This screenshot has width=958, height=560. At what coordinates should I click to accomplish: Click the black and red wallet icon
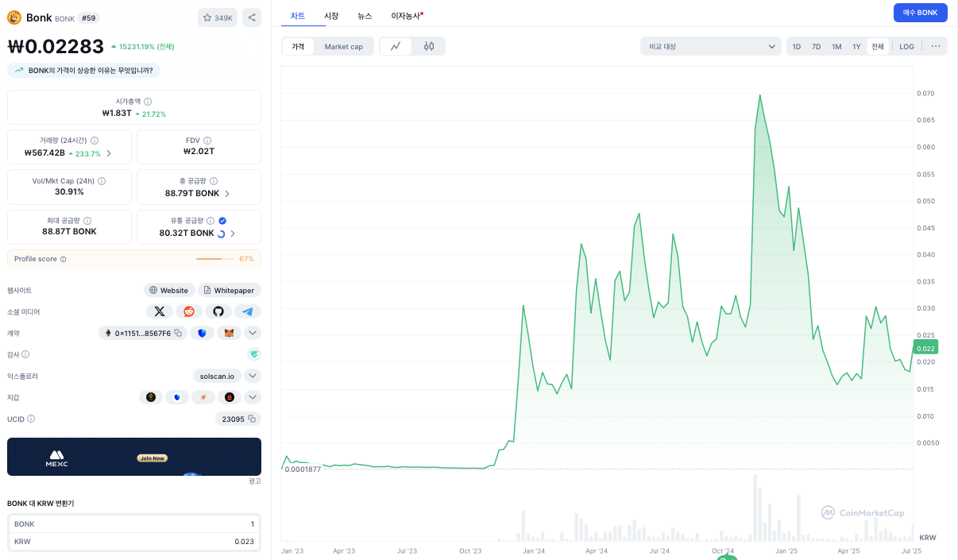click(x=230, y=397)
